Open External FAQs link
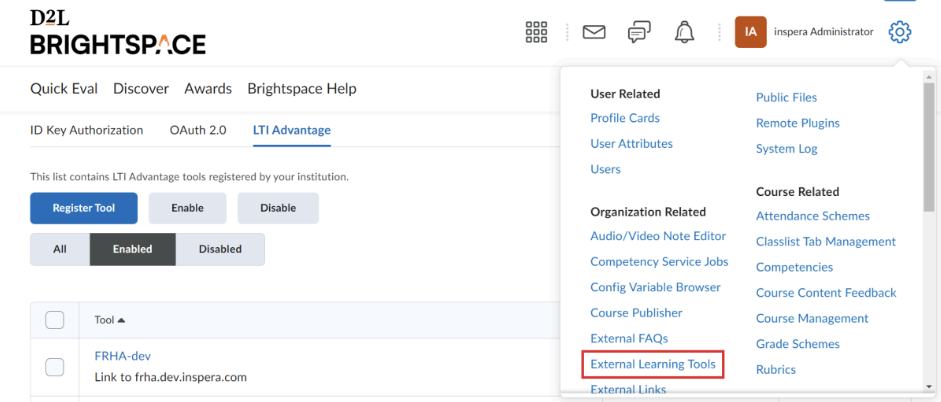Viewport: 941px width, 402px height. (629, 339)
